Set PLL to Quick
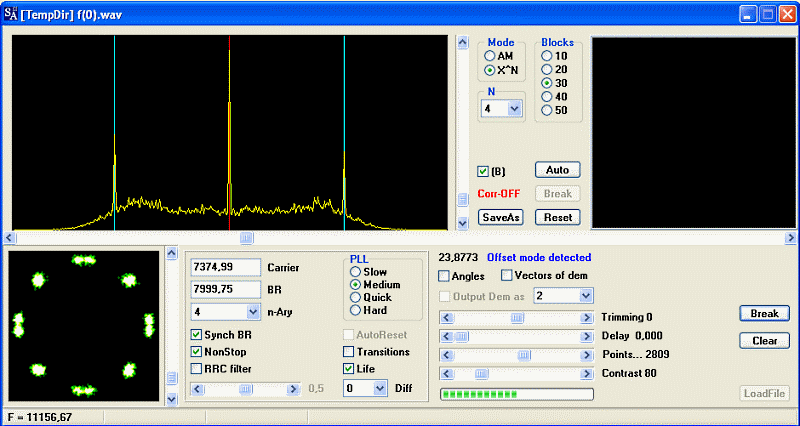This screenshot has height=426, width=800. pos(355,297)
